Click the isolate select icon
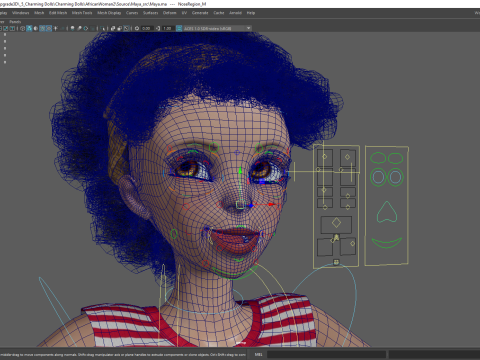This screenshot has height=360, width=480. (102, 28)
